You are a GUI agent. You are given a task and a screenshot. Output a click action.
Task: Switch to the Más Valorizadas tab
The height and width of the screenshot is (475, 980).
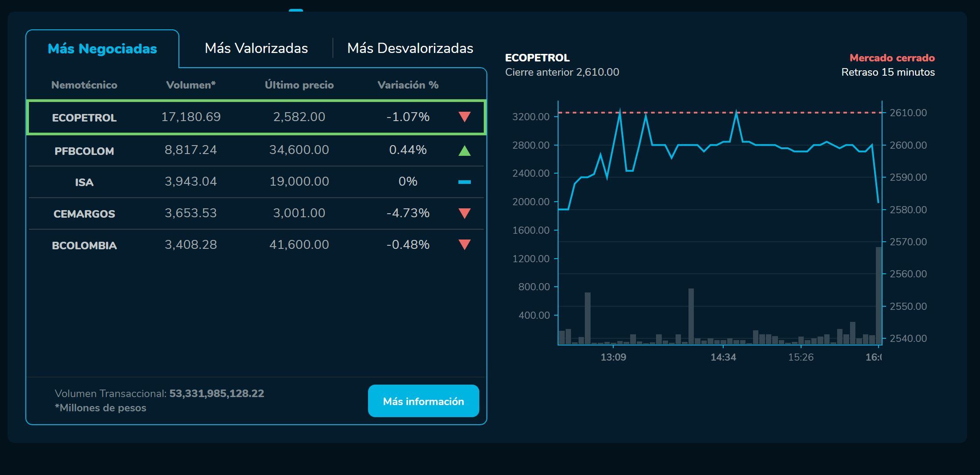pos(256,48)
